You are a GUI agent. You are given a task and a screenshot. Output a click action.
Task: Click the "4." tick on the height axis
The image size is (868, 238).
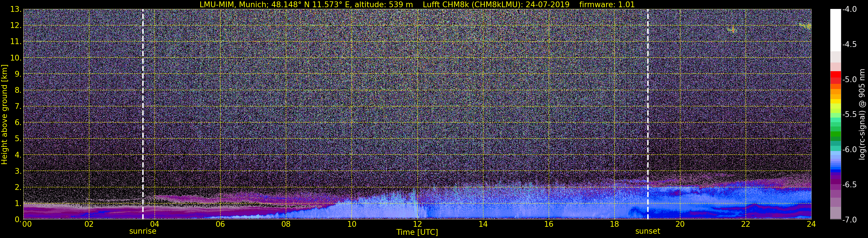coord(18,155)
